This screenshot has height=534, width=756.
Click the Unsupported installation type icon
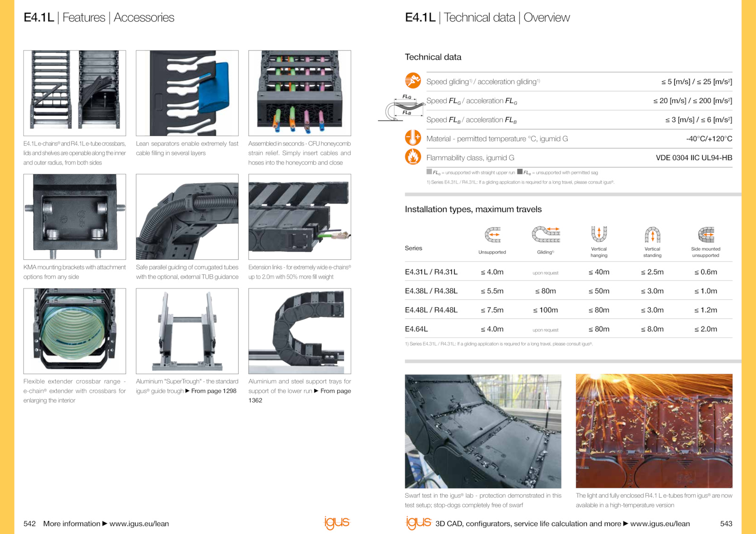click(x=492, y=235)
